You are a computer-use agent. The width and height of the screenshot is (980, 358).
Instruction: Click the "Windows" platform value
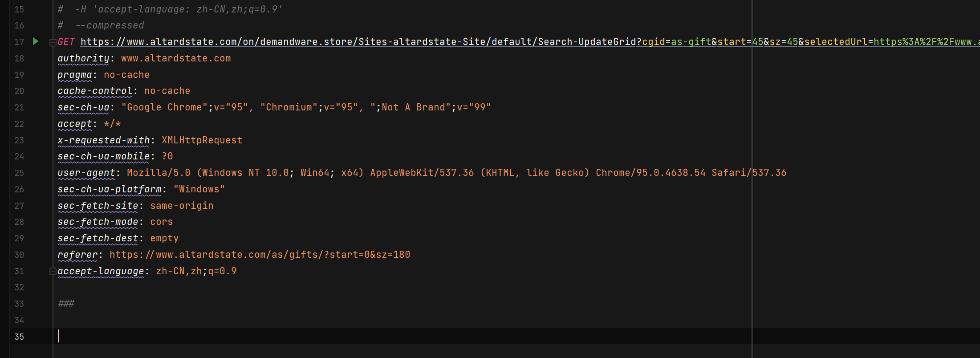[199, 189]
